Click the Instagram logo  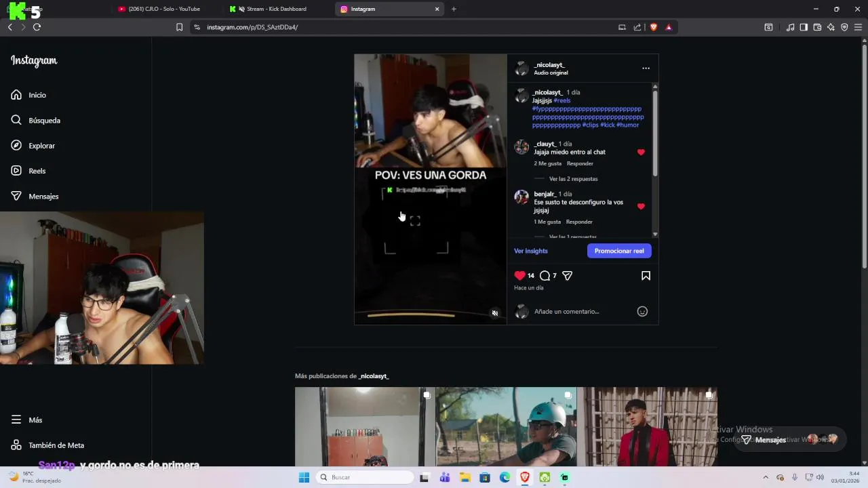34,61
